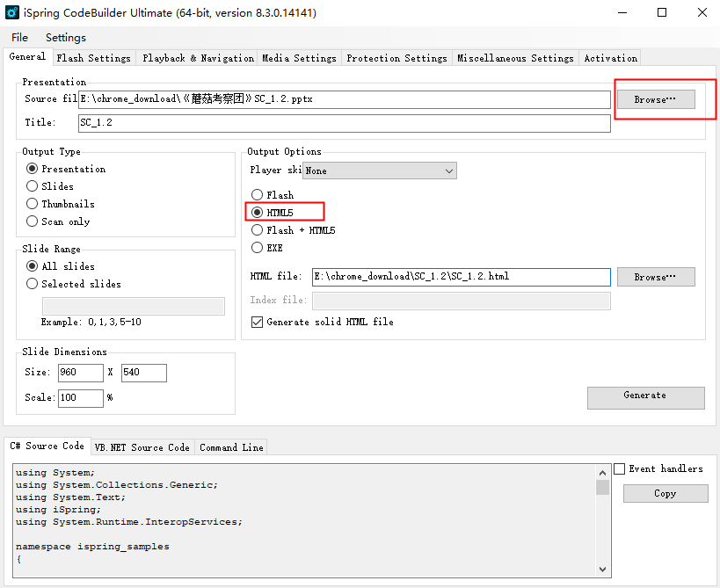Click the slide height field 540
Screen dimensions: 720x588
click(143, 373)
